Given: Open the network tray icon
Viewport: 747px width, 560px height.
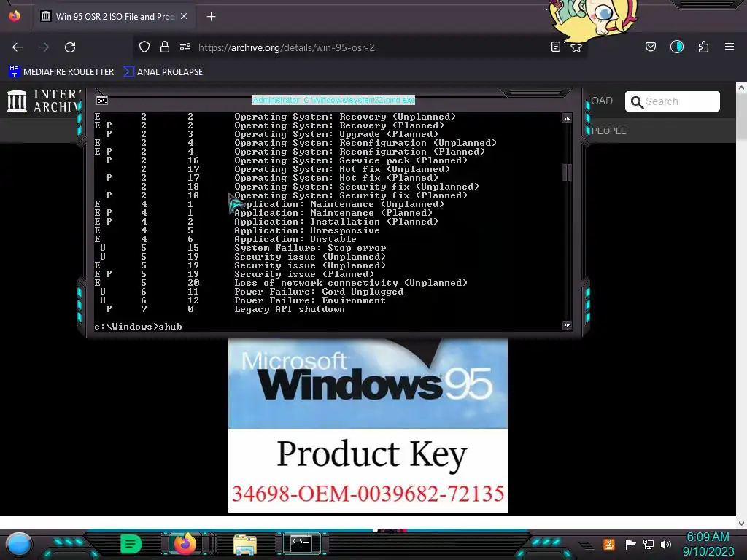Looking at the screenshot, I should 649,544.
